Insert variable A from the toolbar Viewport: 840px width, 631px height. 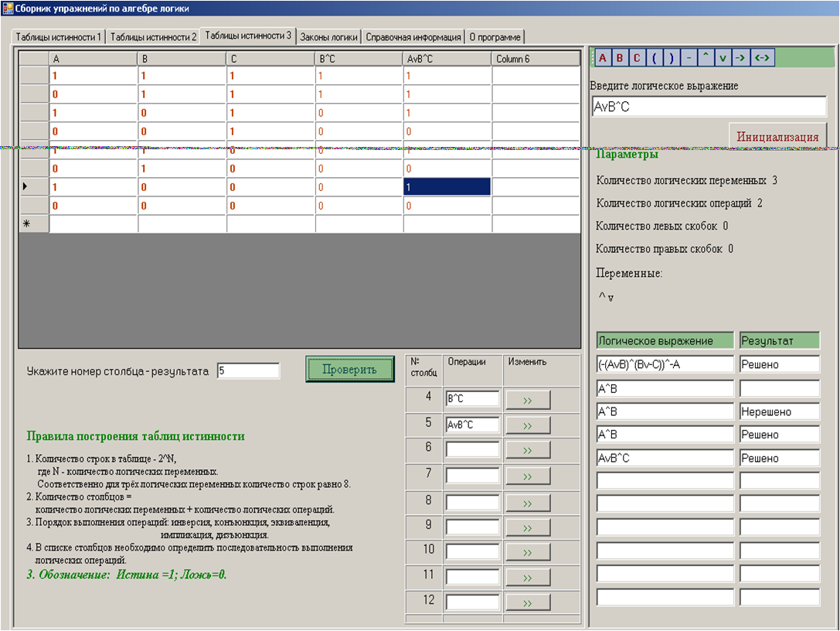coord(602,57)
